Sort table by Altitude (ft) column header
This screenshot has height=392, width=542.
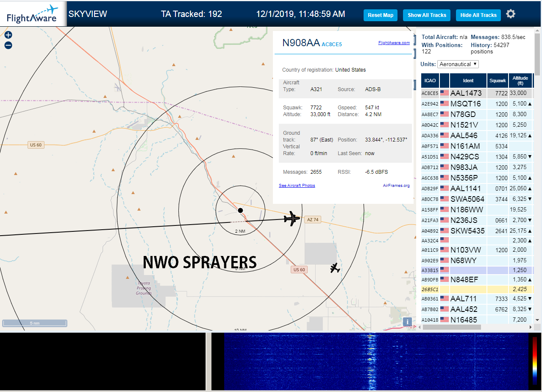click(x=520, y=80)
